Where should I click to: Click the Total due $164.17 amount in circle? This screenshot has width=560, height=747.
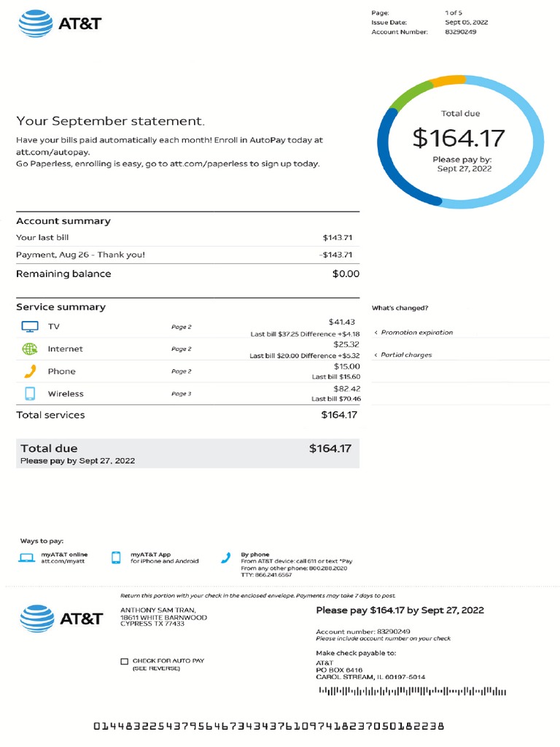pyautogui.click(x=458, y=138)
